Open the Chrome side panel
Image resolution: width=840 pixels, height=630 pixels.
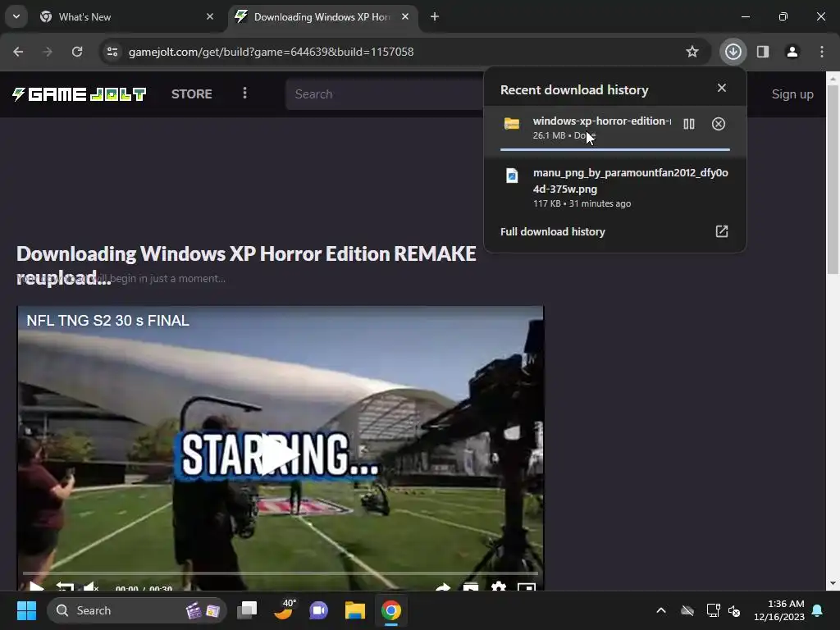click(x=763, y=52)
